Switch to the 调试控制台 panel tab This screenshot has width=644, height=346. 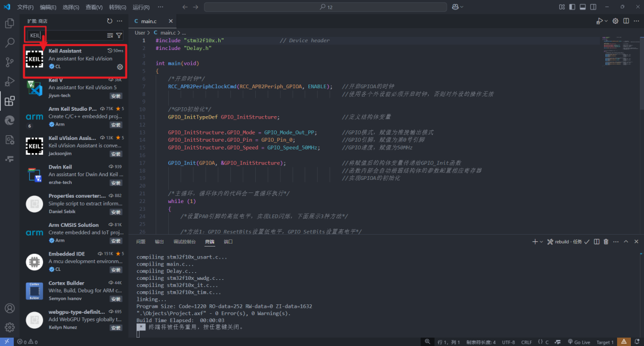coord(184,242)
